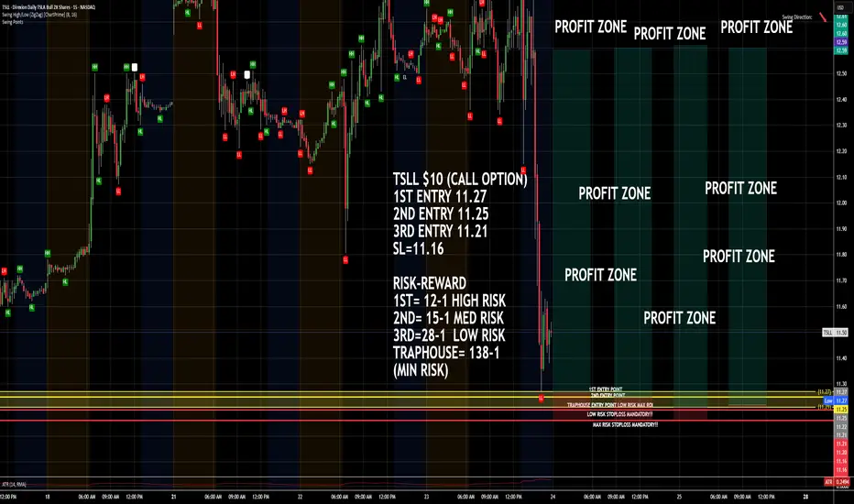Click the ATR (14, RMA) indicator legend
Screen dimensions: 854x504
[x=14, y=485]
